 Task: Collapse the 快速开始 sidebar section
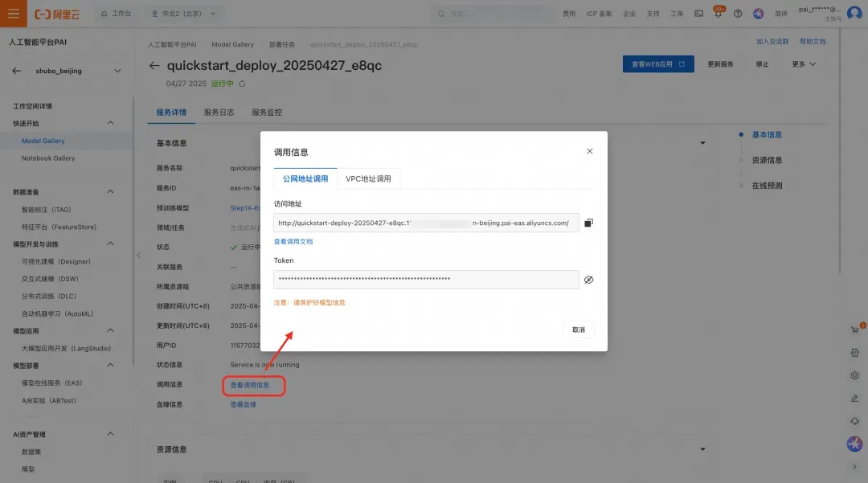point(110,123)
